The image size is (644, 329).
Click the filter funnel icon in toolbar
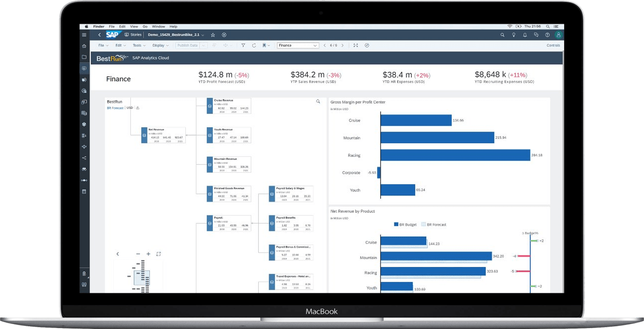coord(243,45)
